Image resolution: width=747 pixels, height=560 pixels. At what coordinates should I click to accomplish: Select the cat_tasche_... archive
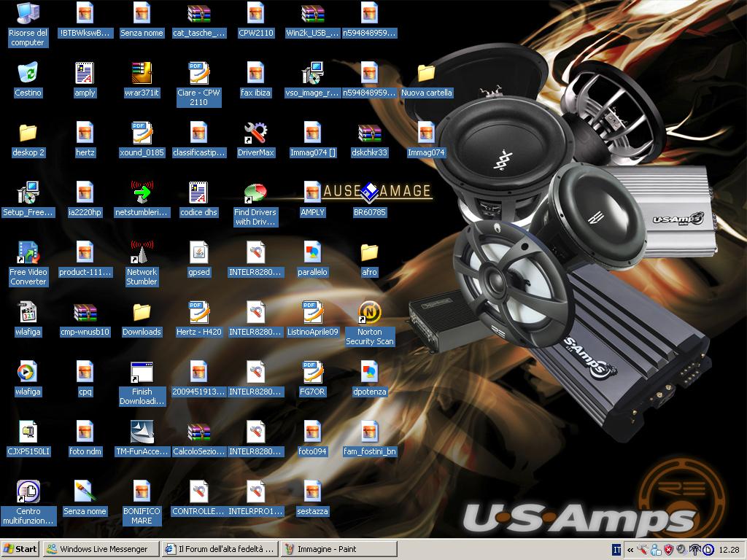click(x=198, y=20)
